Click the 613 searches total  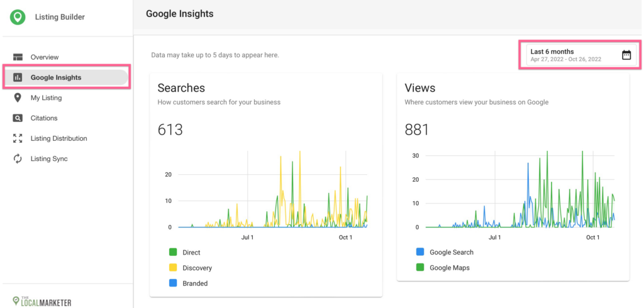click(170, 129)
